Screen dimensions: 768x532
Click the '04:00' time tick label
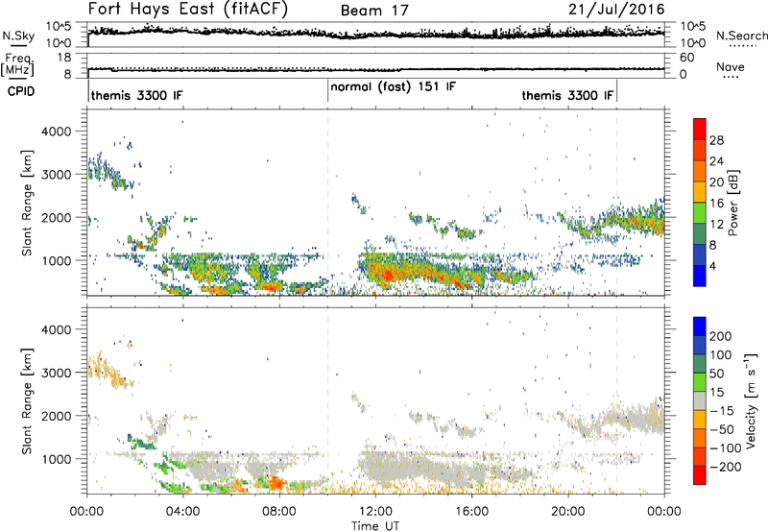pos(182,512)
